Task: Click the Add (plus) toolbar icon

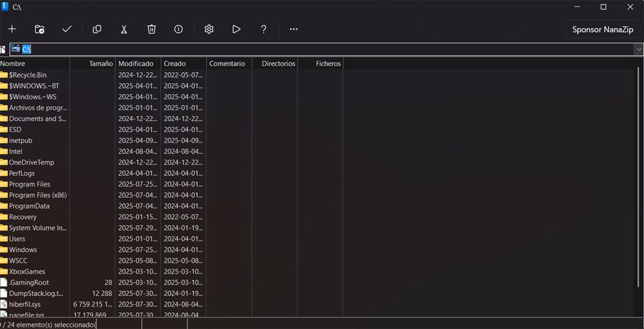Action: 12,29
